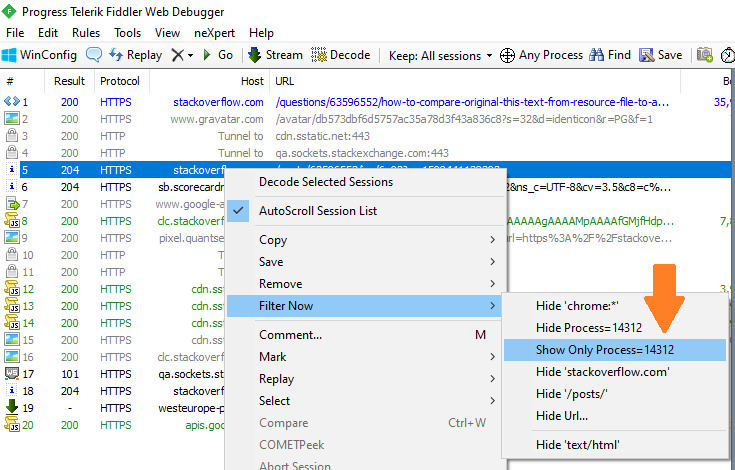735x470 pixels.
Task: Sort sessions by Protocol column header
Action: (x=120, y=81)
